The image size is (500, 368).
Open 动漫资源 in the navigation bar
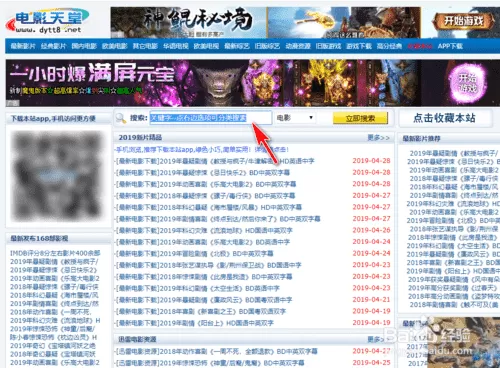(x=298, y=46)
